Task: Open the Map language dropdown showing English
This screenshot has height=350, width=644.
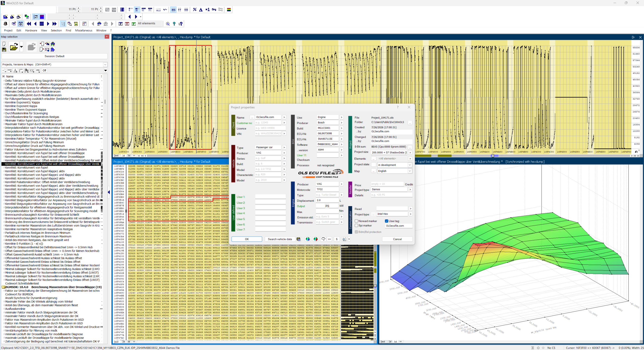Action: [410, 171]
